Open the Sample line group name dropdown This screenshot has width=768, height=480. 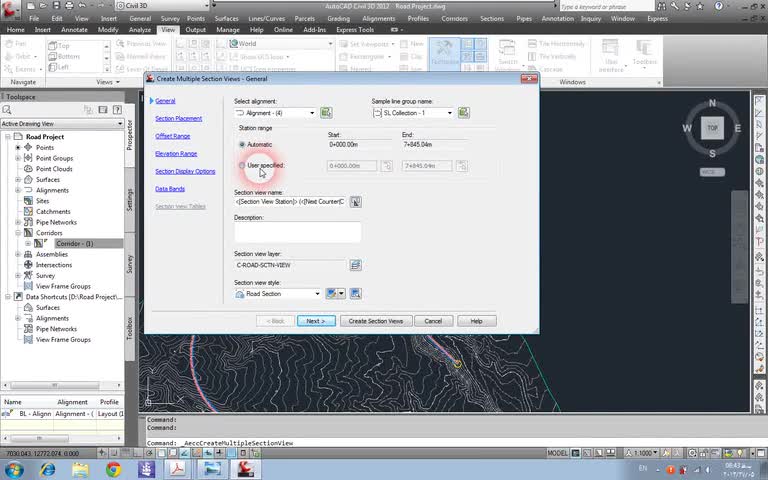pyautogui.click(x=450, y=113)
